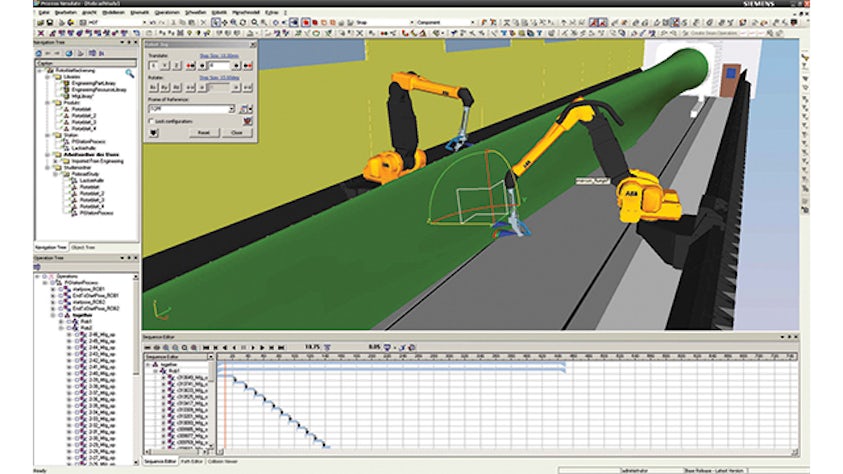Click the back arrow in Navigation Tree toolbar
Viewport: 843px width, 474px height.
point(48,53)
